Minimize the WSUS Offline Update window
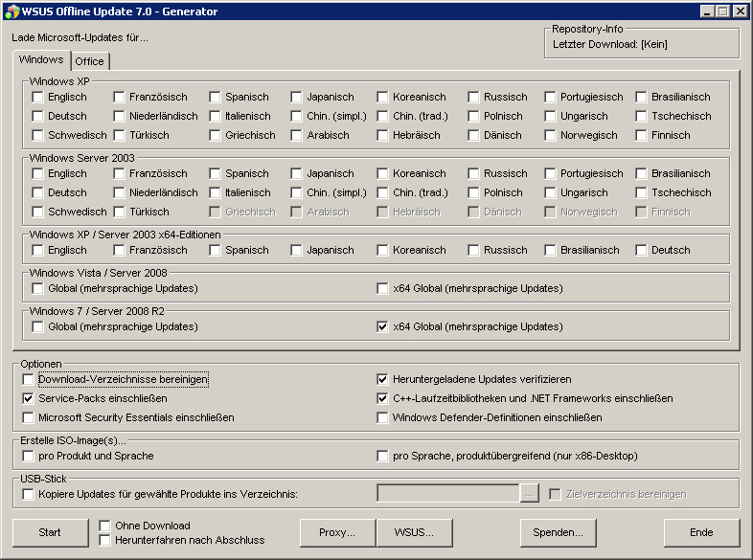 click(x=706, y=11)
